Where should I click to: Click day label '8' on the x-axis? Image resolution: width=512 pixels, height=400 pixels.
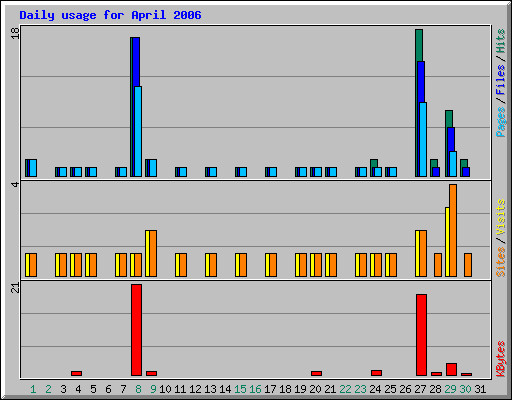coord(138,389)
